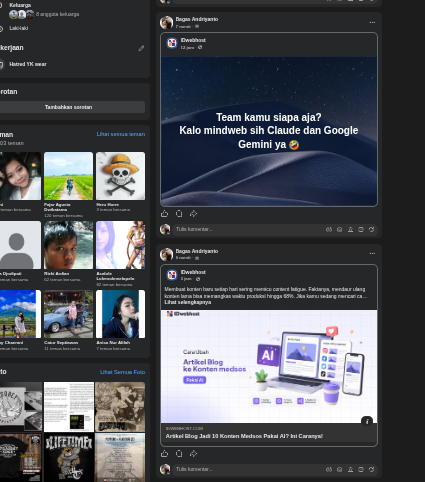Click the '3 anggota keluarga' text

tap(57, 14)
